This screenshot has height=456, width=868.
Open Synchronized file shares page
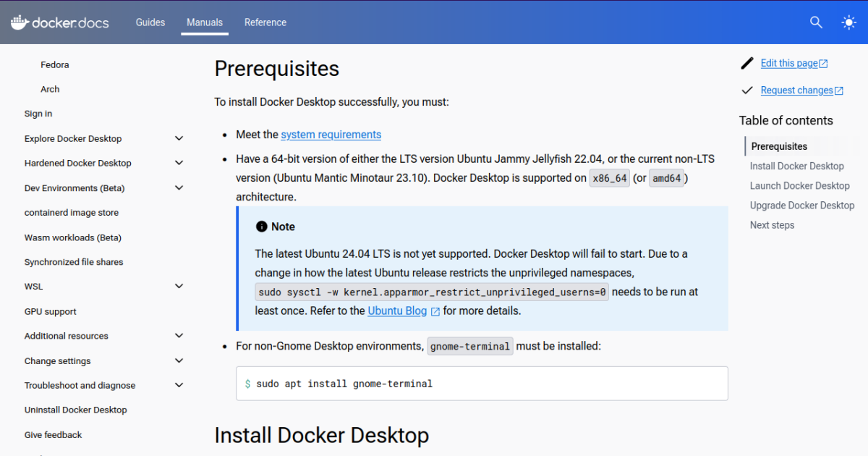point(74,262)
